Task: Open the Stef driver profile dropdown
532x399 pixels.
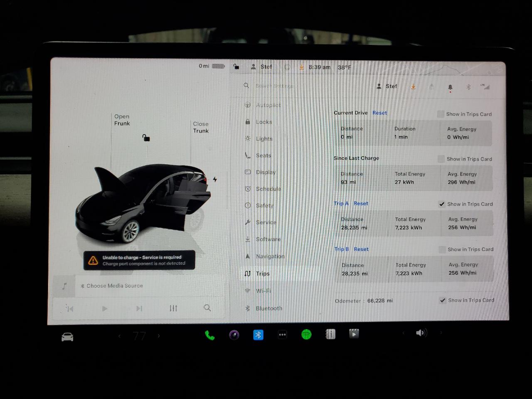Action: [387, 86]
